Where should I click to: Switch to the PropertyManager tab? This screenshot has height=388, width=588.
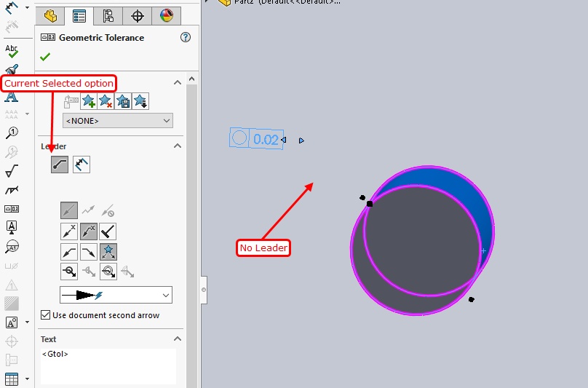click(79, 16)
